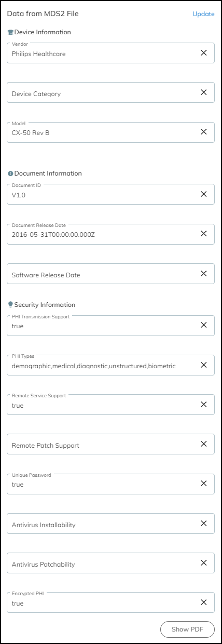The image size is (222, 644).
Task: Clear the Software Release Date with its X
Action: tap(204, 273)
